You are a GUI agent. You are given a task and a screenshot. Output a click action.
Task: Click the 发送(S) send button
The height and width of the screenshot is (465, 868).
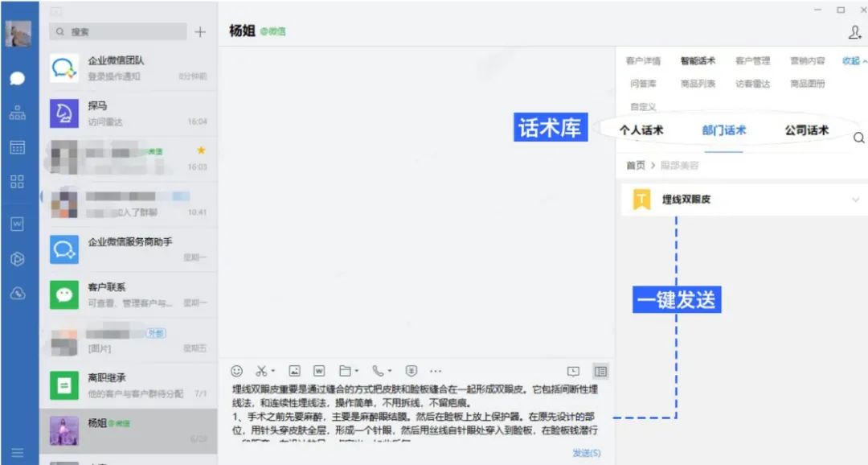pyautogui.click(x=586, y=453)
